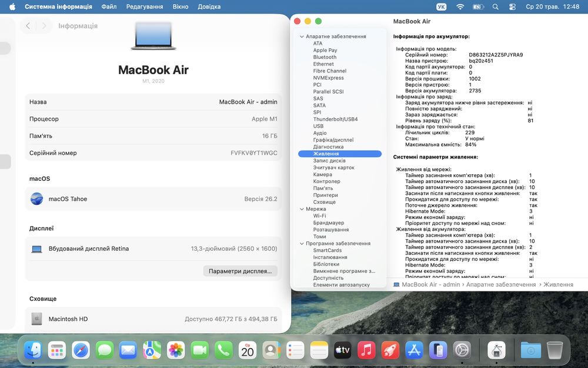Select Інсталювання under software section
Image resolution: width=588 pixels, height=368 pixels.
(330, 257)
